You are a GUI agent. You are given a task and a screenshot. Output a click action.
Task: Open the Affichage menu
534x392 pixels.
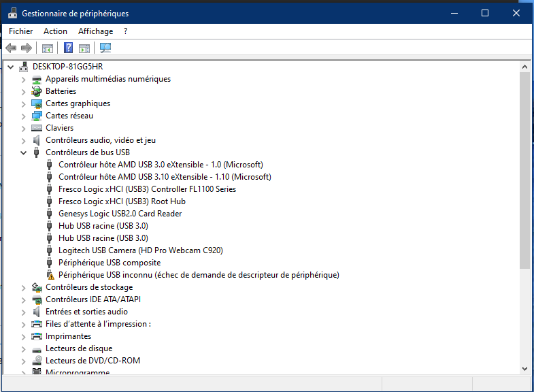coord(95,31)
